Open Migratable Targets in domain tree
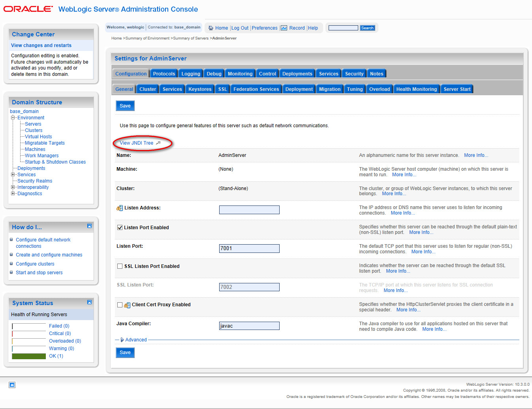 [45, 143]
